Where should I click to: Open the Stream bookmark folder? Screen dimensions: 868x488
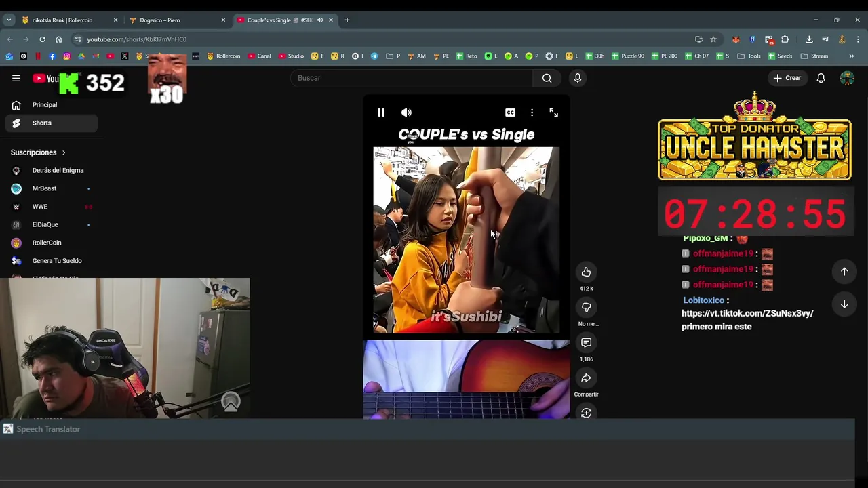(x=814, y=56)
